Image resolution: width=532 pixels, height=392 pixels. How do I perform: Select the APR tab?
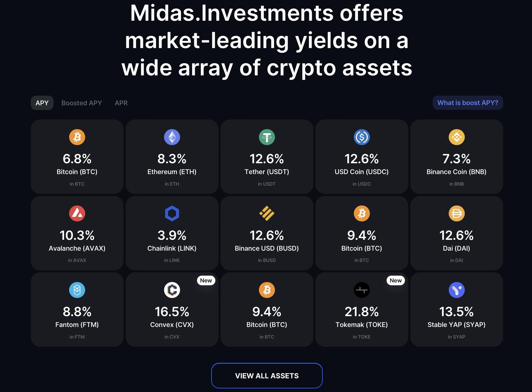click(121, 103)
